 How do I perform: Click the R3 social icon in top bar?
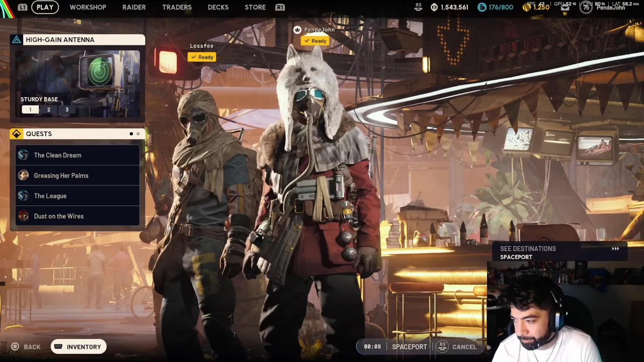point(418,7)
